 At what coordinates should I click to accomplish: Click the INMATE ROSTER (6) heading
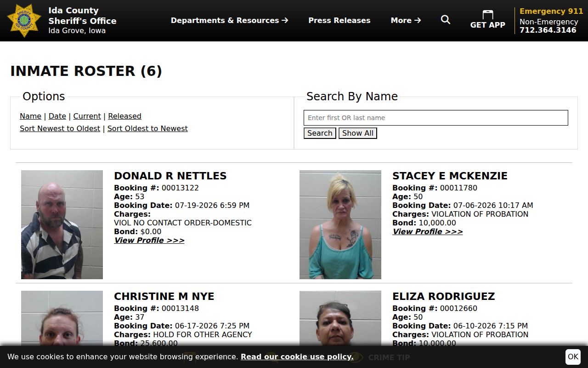tap(86, 71)
